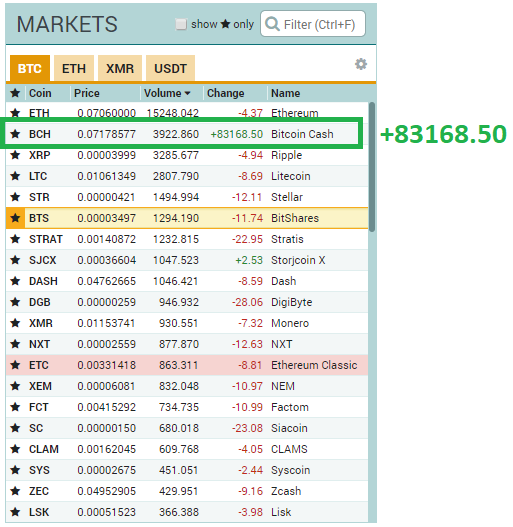Toggle the star for STR row

click(x=15, y=197)
